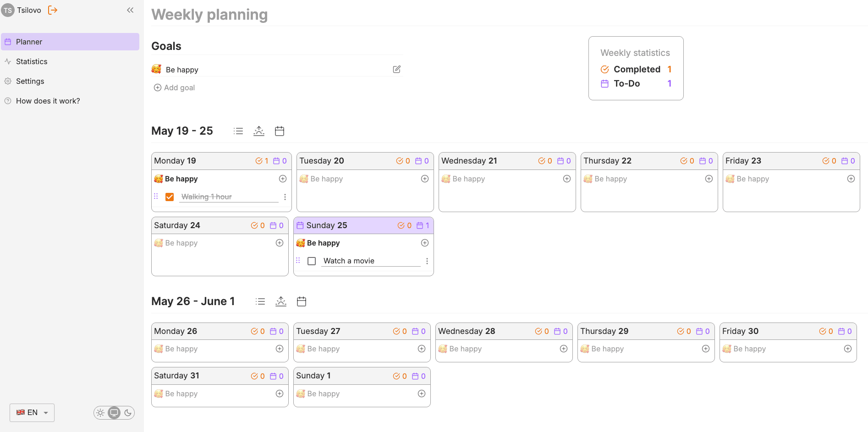Click drag handle of Watch a movie
Viewport: 868px width, 432px height.
(298, 260)
